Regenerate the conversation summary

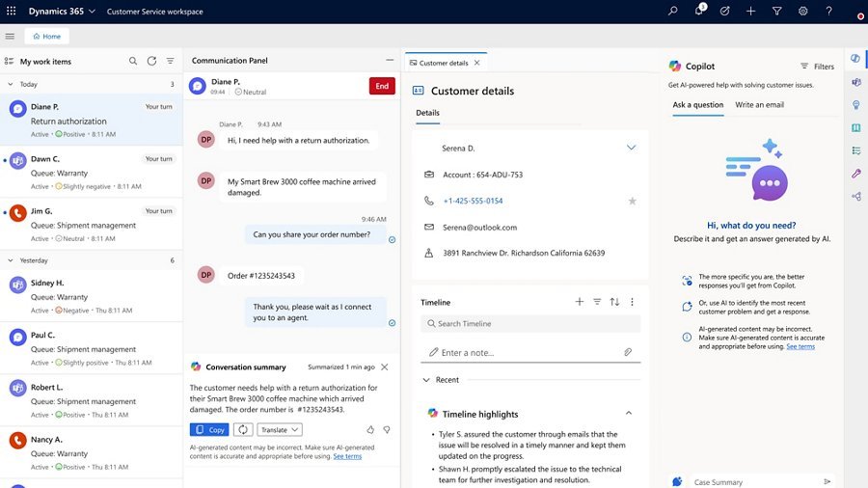(x=243, y=429)
